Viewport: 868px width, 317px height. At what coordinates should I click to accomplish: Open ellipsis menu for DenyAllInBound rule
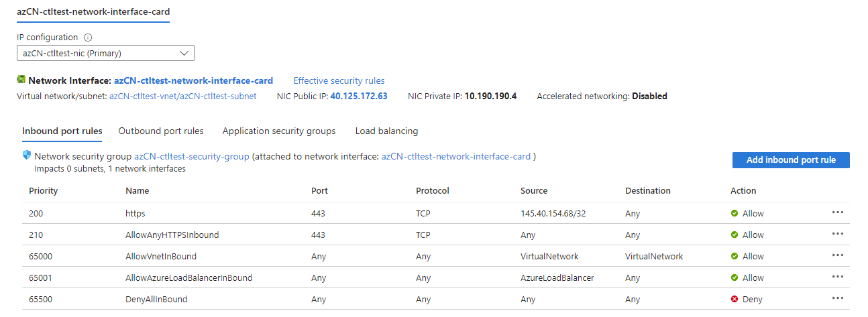(837, 298)
